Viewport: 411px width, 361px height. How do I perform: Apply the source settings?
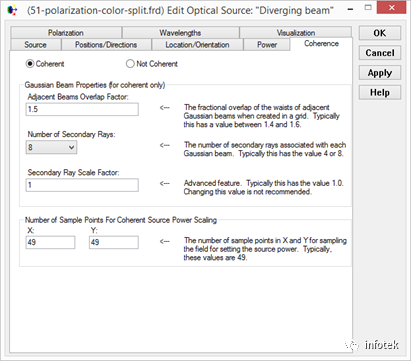tap(380, 73)
